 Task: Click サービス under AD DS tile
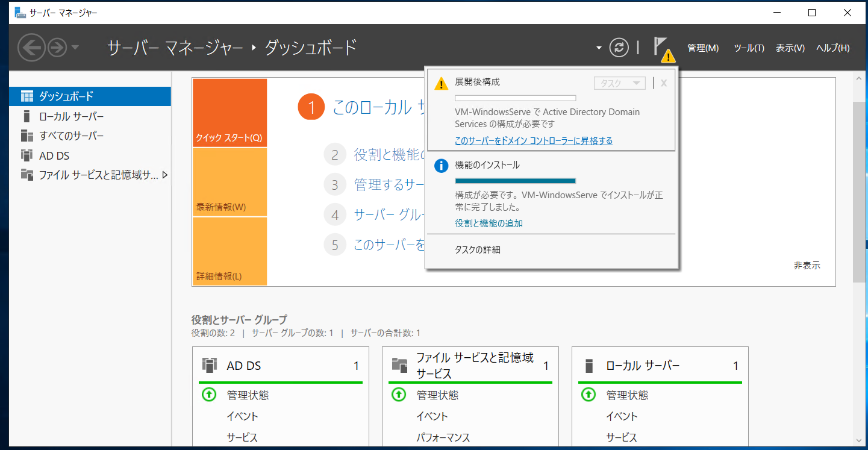click(243, 437)
